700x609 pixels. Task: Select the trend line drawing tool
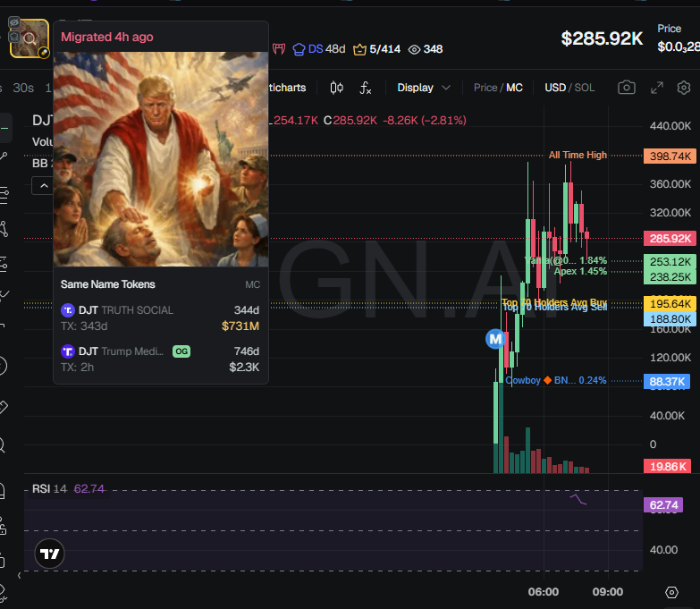tap(4, 156)
